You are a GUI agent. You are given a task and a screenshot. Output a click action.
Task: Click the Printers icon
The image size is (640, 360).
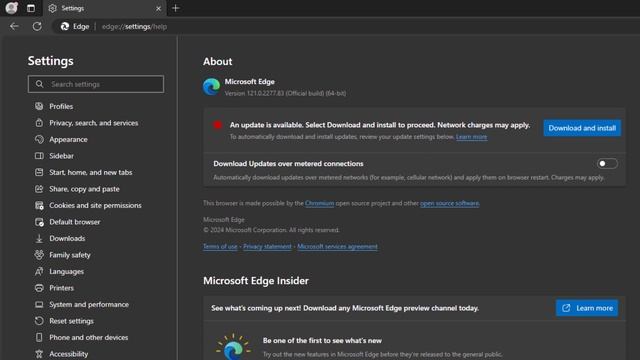coord(39,288)
